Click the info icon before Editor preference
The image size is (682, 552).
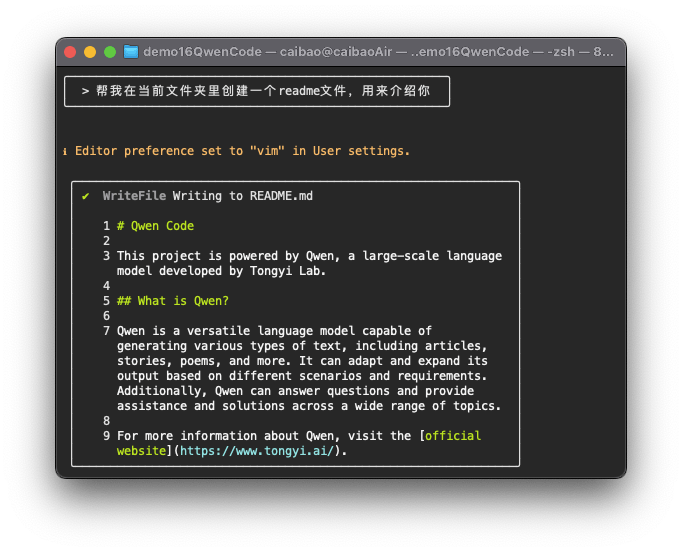(x=65, y=151)
